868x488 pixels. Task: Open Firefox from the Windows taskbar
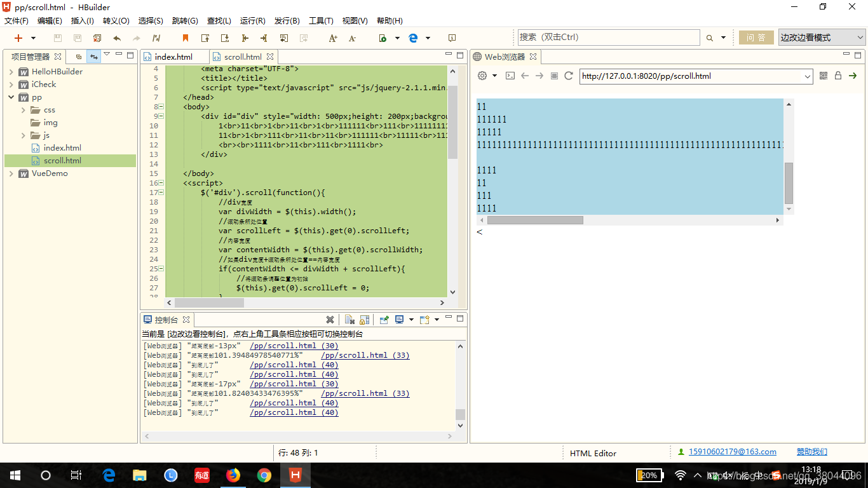coord(233,475)
